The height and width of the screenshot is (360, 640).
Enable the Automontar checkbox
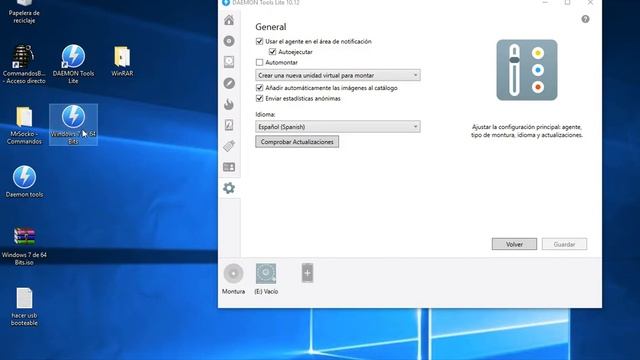click(259, 62)
